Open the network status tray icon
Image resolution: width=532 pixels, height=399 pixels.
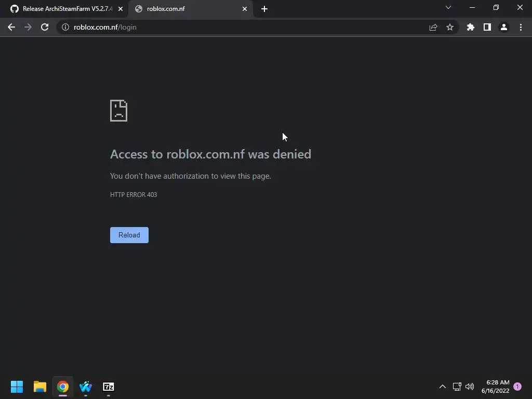(x=457, y=387)
